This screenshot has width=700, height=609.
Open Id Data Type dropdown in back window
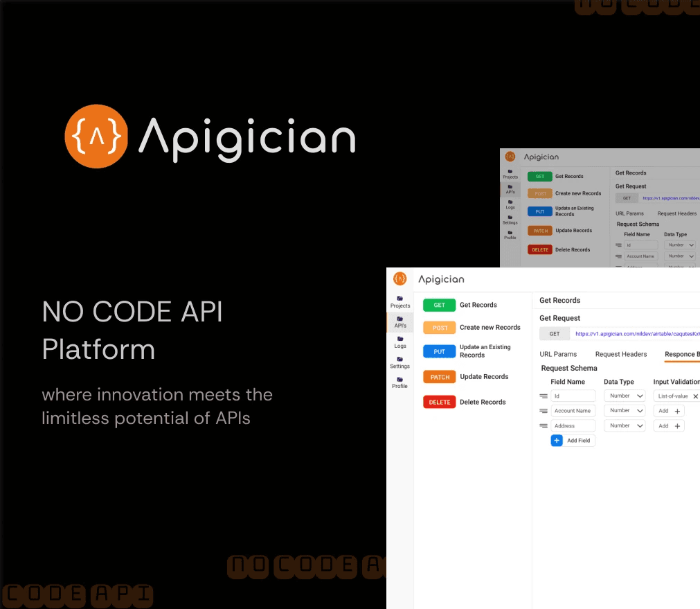[x=679, y=245]
